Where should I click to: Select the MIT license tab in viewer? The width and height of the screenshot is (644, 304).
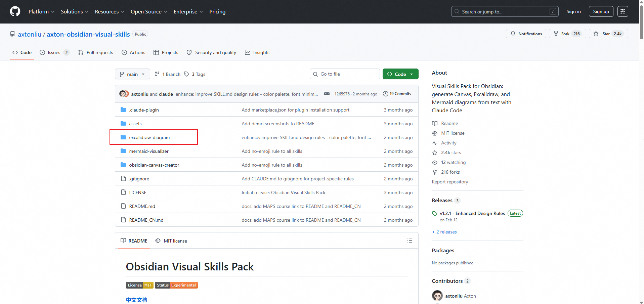(x=171, y=241)
